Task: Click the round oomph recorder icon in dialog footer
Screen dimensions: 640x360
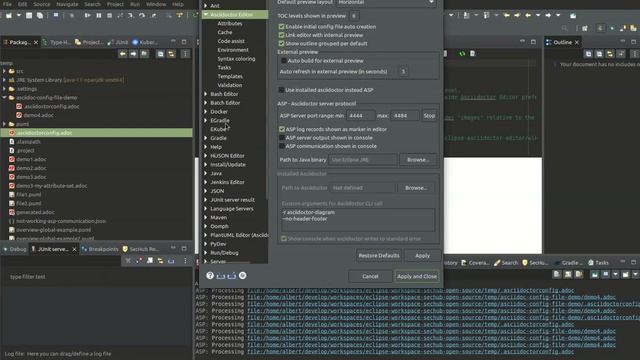Action: click(x=242, y=276)
